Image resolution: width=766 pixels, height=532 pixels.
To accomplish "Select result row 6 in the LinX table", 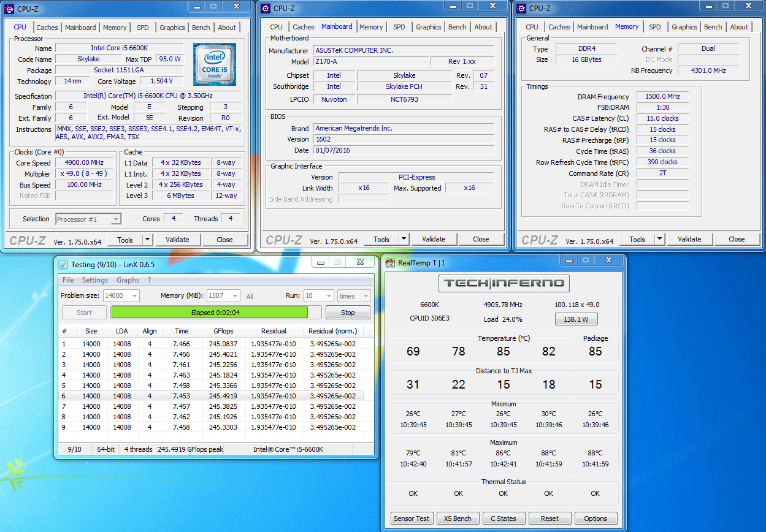I will click(211, 396).
